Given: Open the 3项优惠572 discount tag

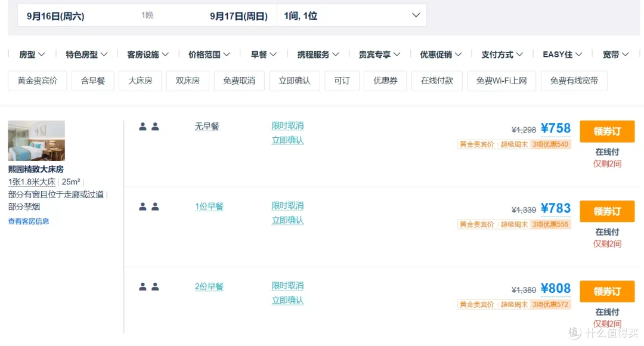Looking at the screenshot, I should [x=550, y=304].
